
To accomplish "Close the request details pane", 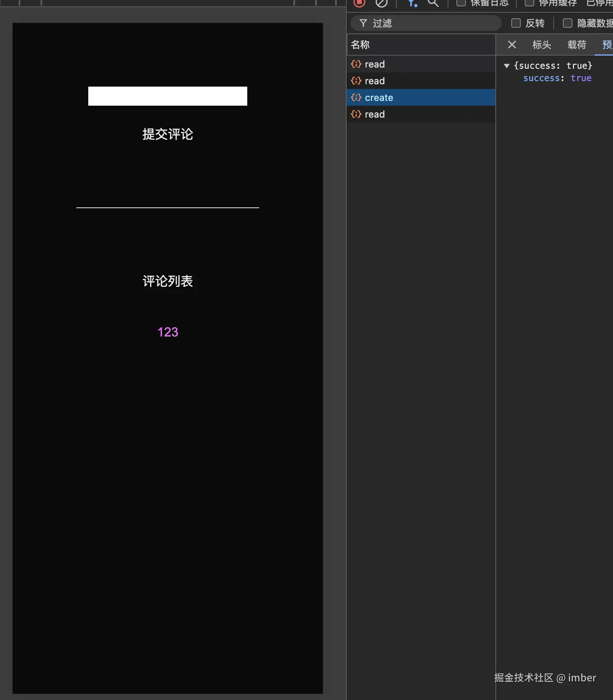I will [x=512, y=44].
